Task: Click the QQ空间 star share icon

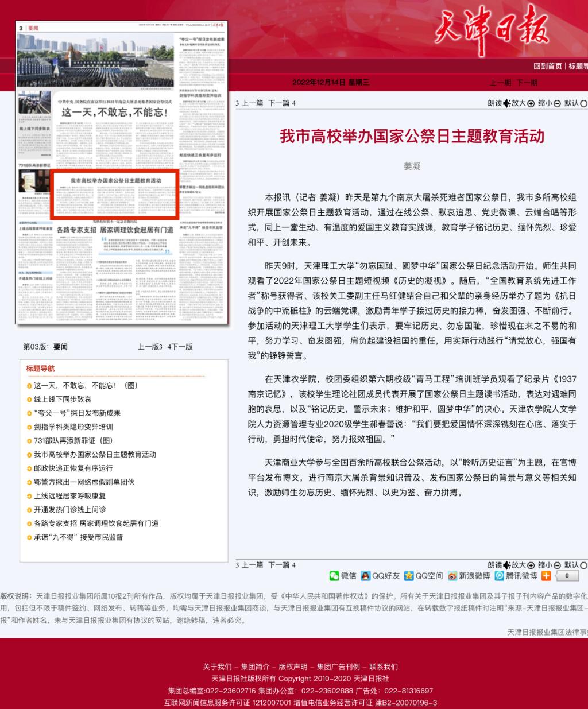Action: coord(409,575)
